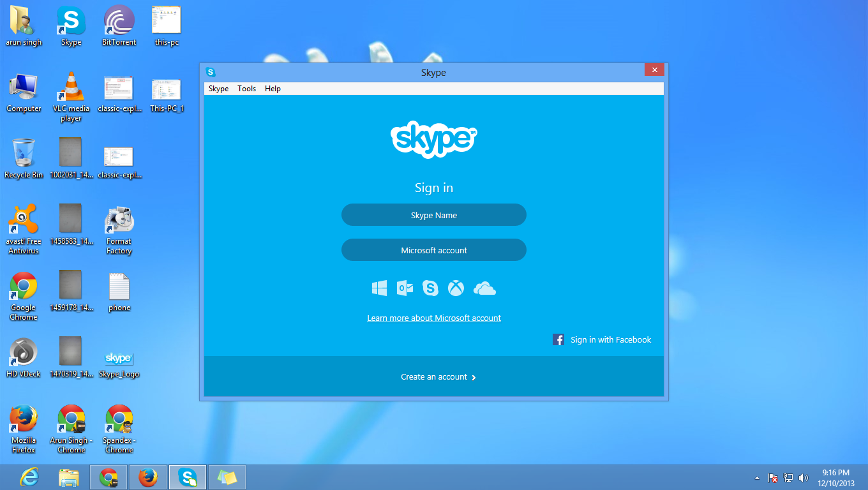The width and height of the screenshot is (868, 490).
Task: Click the Skype service icon below Microsoft account
Action: click(430, 288)
